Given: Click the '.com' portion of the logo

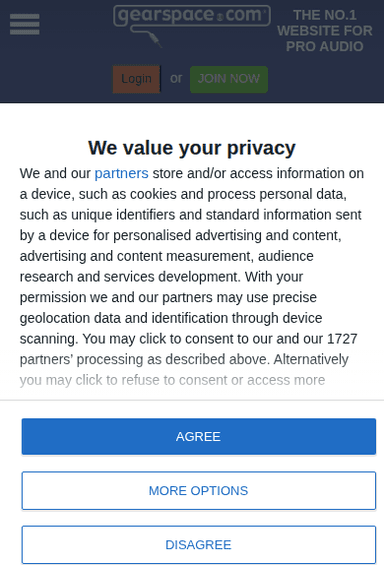Looking at the screenshot, I should (x=245, y=15).
